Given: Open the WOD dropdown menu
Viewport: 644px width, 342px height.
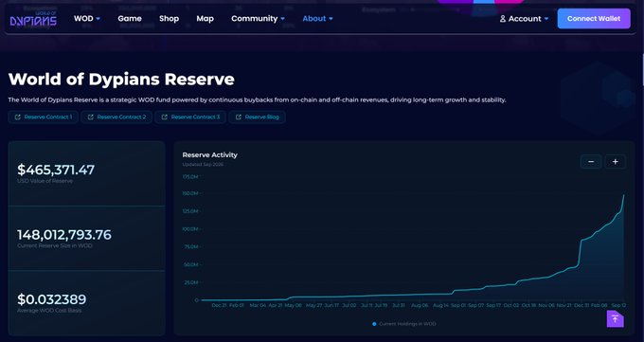Looking at the screenshot, I should [87, 19].
